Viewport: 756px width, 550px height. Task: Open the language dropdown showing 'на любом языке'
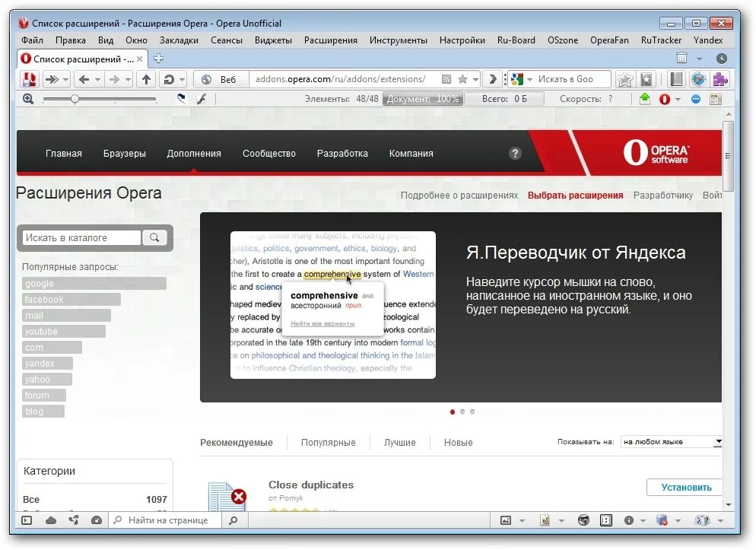(x=672, y=441)
